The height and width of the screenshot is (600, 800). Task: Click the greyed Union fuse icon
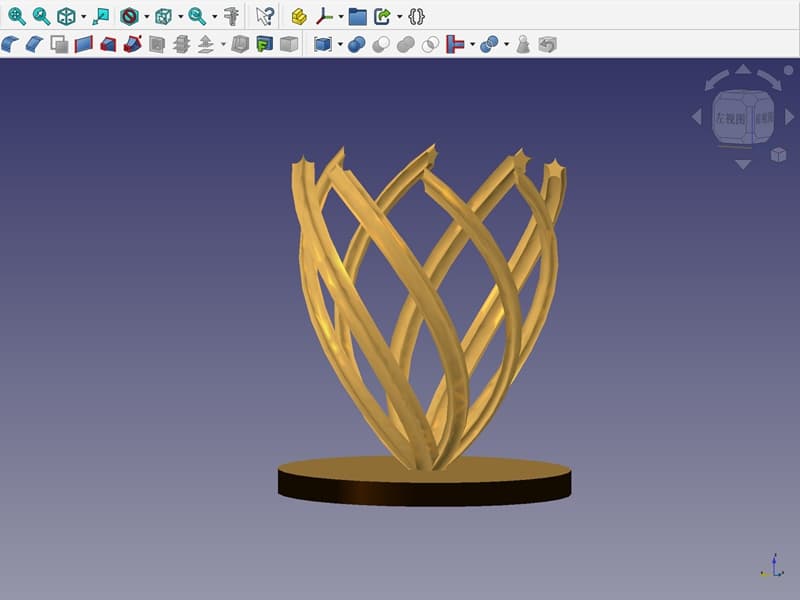[x=405, y=44]
